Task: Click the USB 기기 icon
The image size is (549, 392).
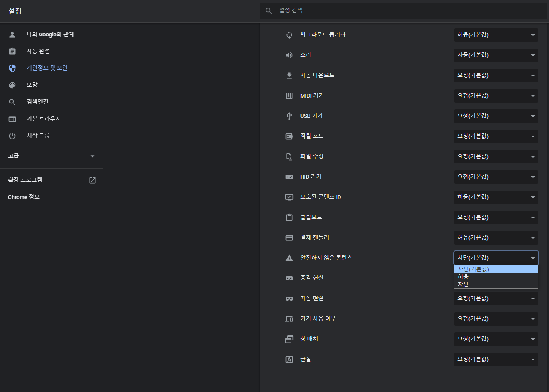Action: pyautogui.click(x=289, y=116)
